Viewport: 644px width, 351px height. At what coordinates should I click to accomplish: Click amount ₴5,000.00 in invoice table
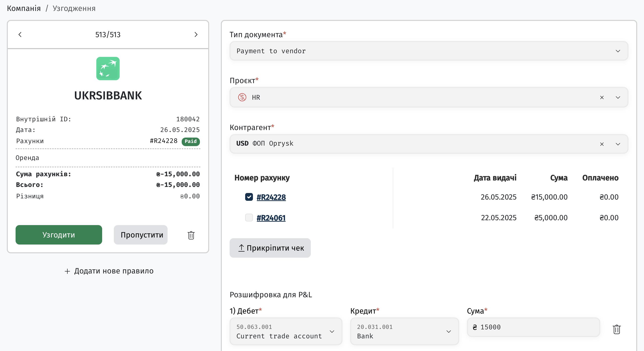tap(551, 218)
